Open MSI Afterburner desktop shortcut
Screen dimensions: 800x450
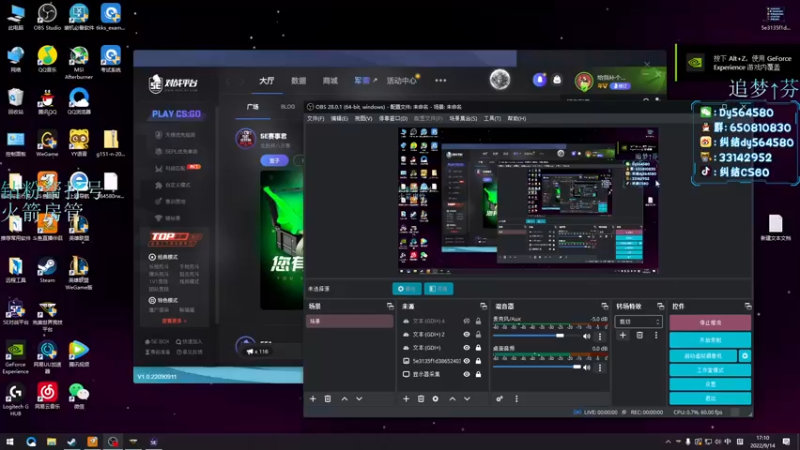pos(79,63)
